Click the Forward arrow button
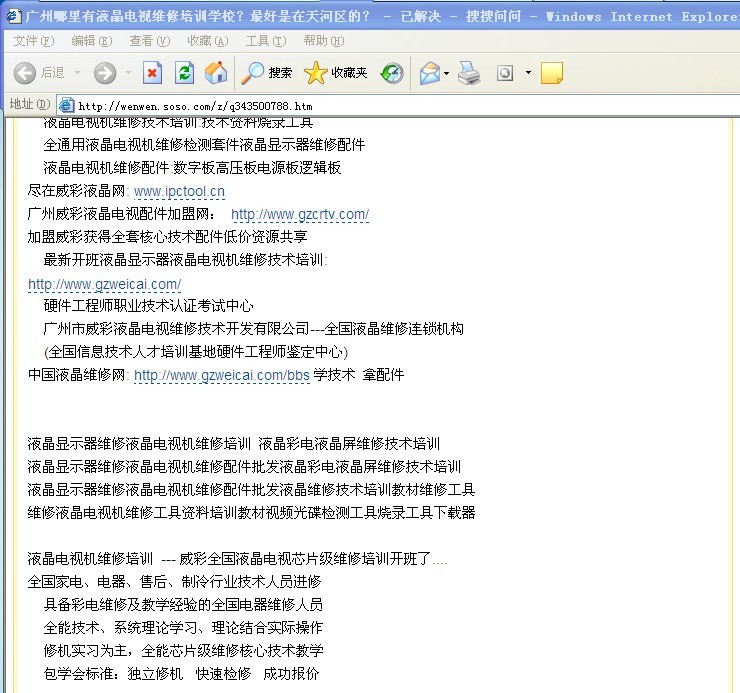Screen dimensions: 740x693 tap(105, 72)
